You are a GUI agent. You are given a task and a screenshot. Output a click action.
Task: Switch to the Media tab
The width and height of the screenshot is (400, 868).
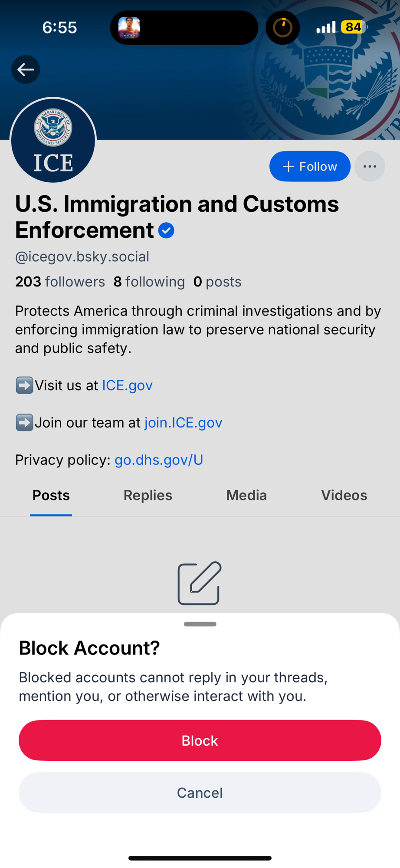coord(246,495)
